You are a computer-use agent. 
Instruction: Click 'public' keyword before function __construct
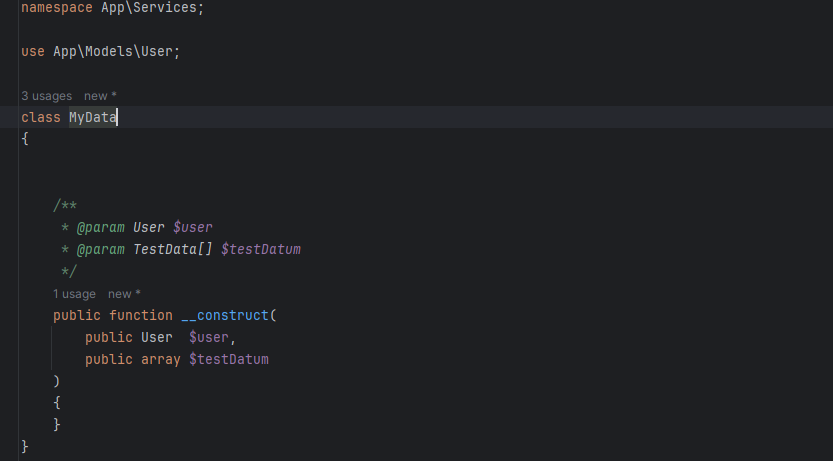(76, 315)
